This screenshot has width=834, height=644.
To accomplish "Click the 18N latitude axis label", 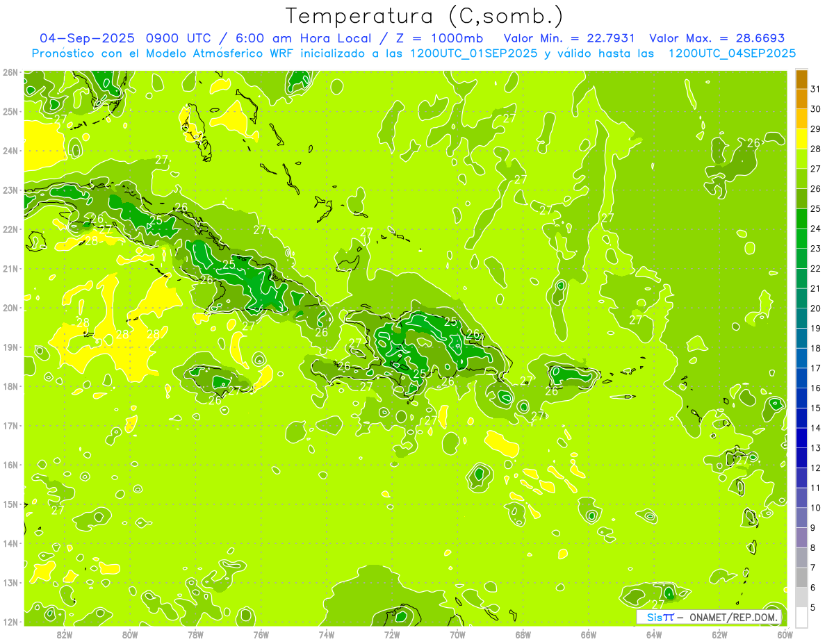I will pos(10,386).
